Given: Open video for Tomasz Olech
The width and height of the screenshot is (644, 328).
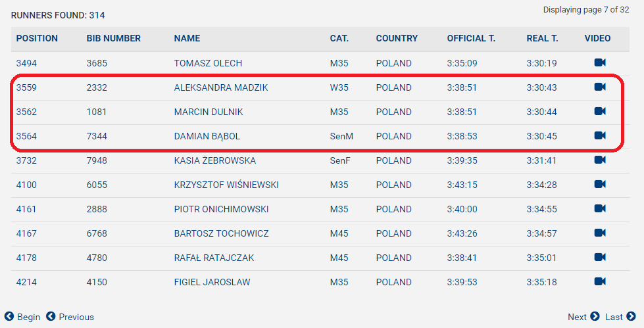Looking at the screenshot, I should (x=600, y=62).
